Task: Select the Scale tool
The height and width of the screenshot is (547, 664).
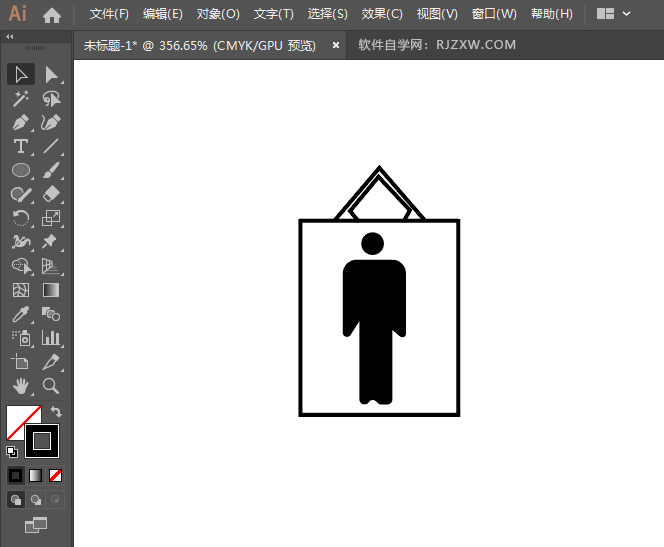Action: (51, 218)
